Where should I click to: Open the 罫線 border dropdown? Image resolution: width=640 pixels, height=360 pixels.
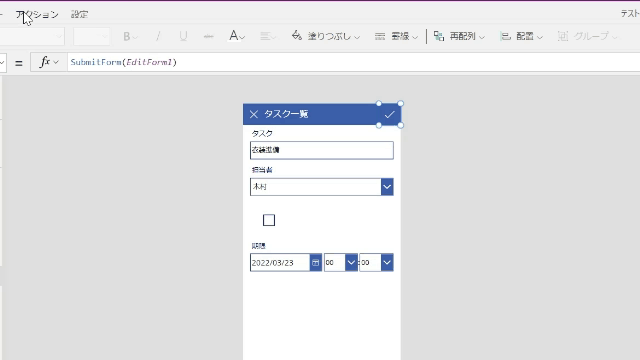(x=396, y=36)
